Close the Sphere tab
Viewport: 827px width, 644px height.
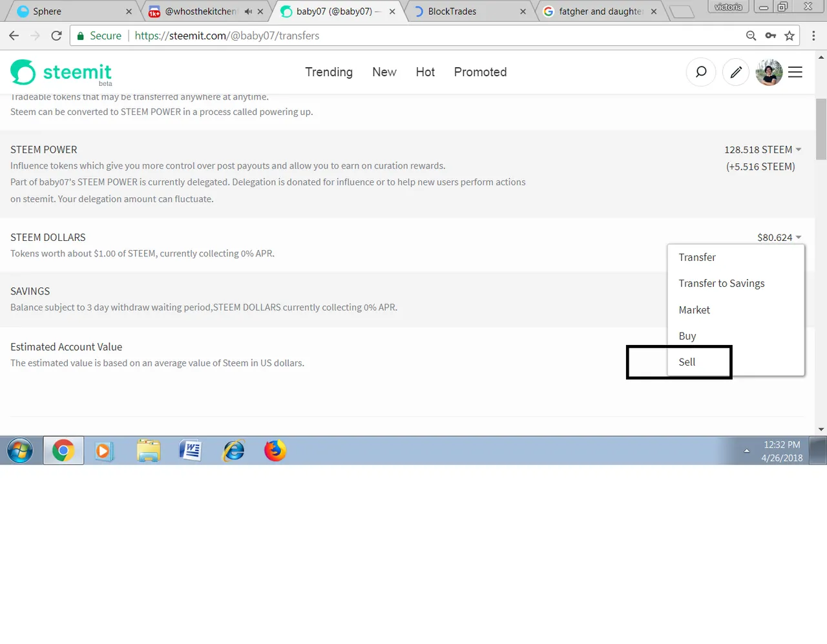(x=129, y=12)
